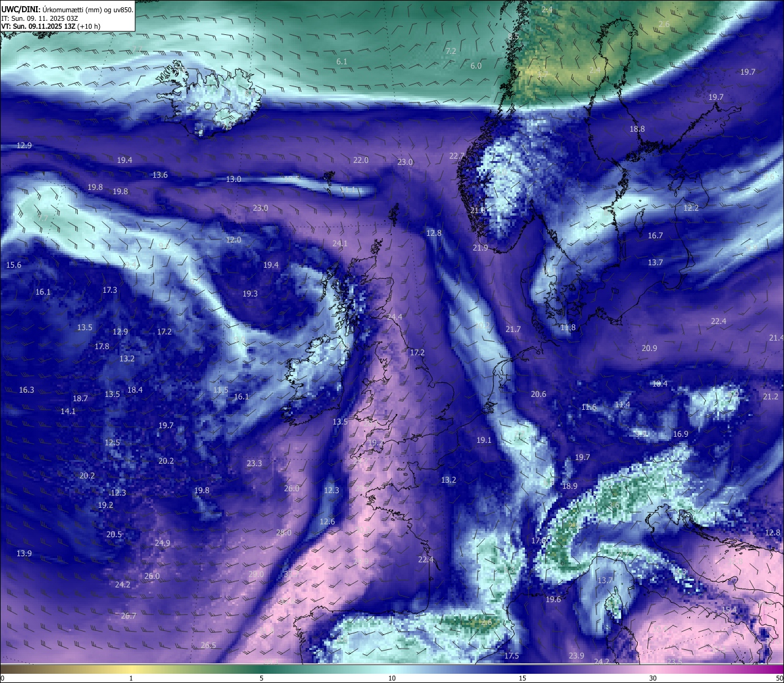Click the 19.3 value west of Scotland
This screenshot has width=784, height=683.
click(250, 294)
